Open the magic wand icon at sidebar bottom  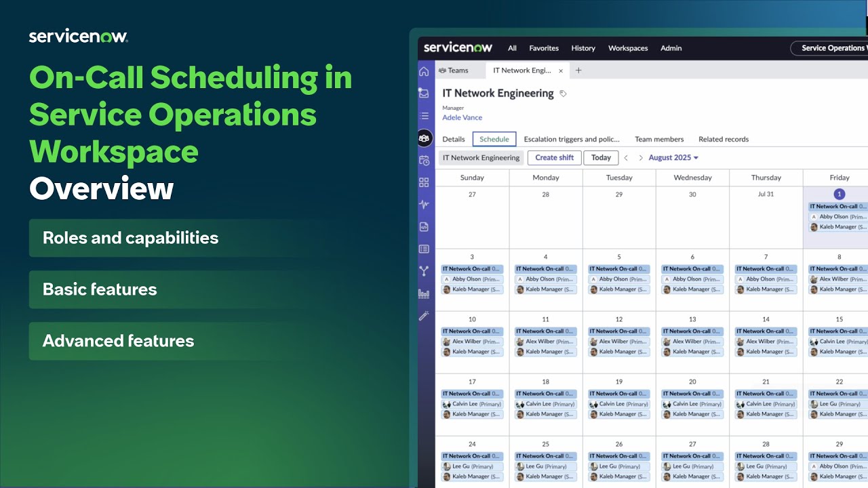pos(424,315)
